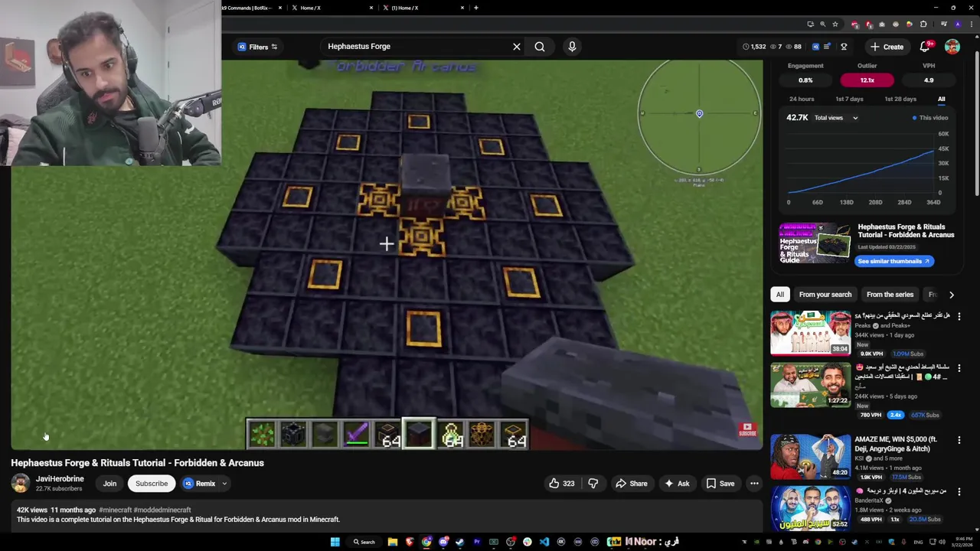Save the video to a playlist
Viewport: 980px width, 551px height.
point(720,484)
